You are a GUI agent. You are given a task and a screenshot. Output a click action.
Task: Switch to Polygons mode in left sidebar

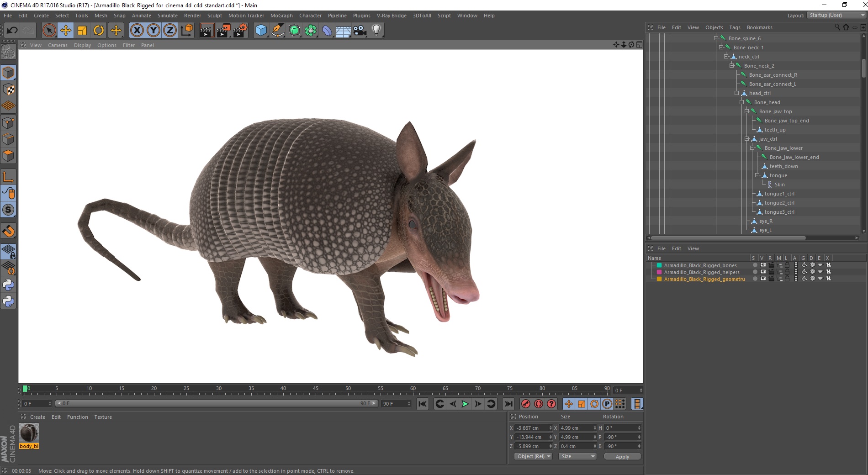[x=8, y=156]
